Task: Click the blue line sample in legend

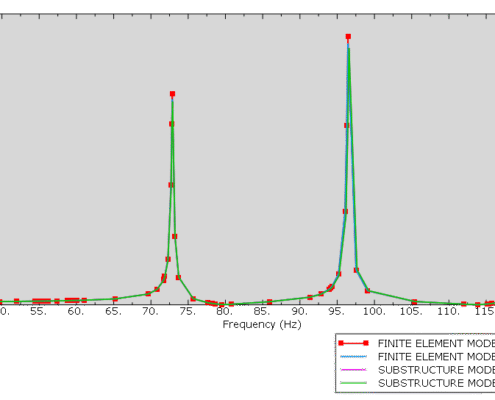Action: point(353,357)
